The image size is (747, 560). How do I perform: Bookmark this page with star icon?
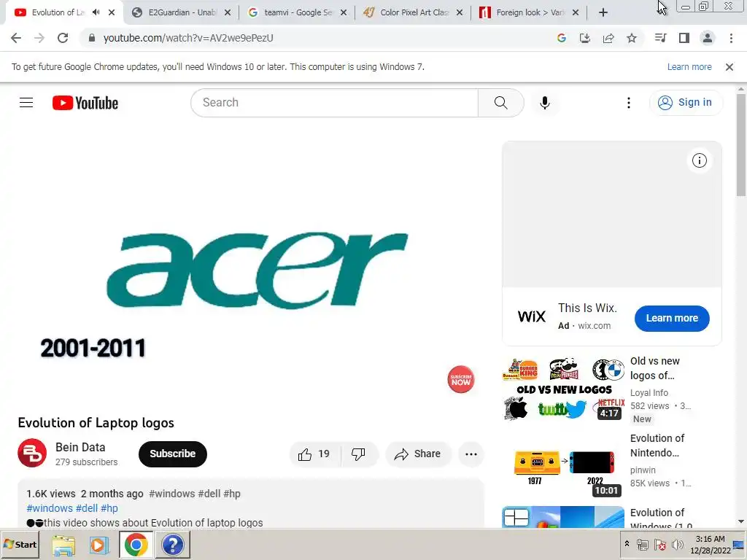[632, 38]
